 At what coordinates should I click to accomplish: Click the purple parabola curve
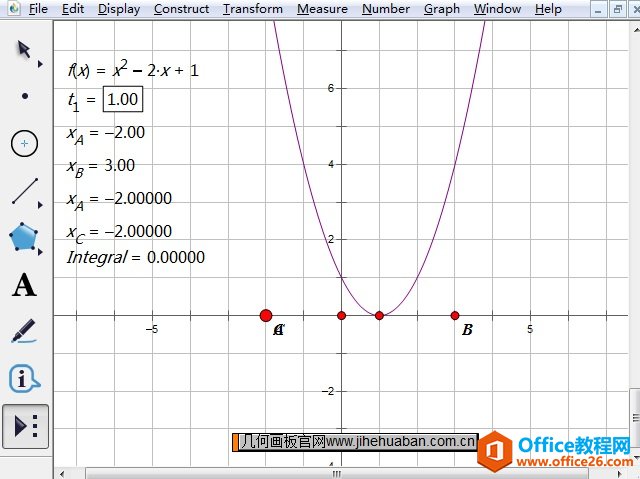(455, 163)
